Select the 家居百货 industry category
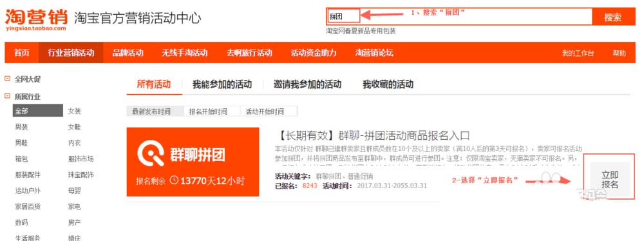The width and height of the screenshot is (644, 241). pos(28,207)
